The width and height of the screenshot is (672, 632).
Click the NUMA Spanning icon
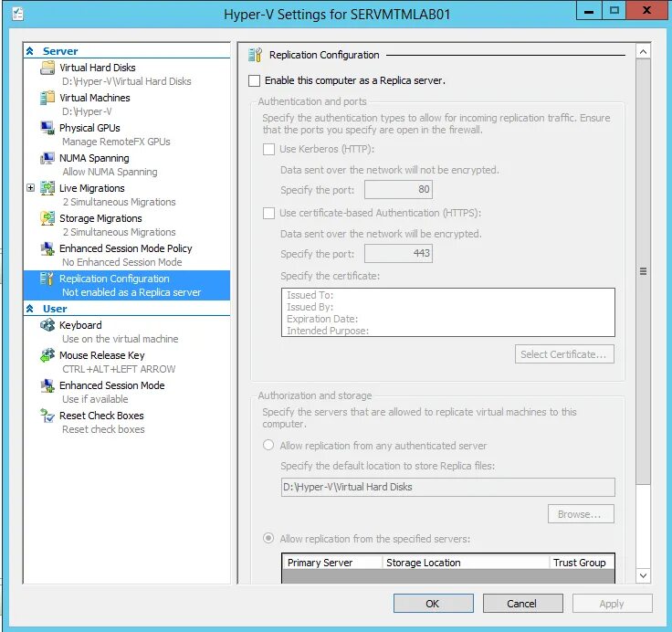pyautogui.click(x=47, y=158)
